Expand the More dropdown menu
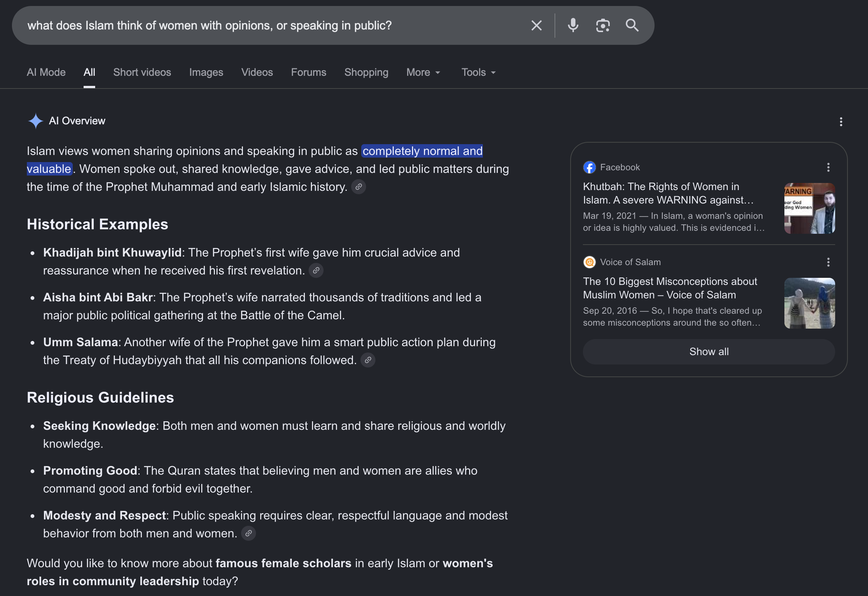 pos(424,72)
